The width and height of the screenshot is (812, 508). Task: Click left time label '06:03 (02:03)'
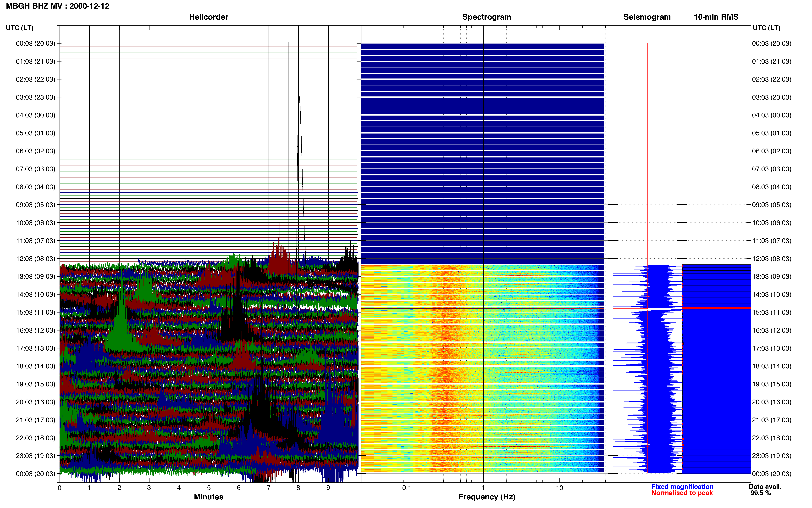[36, 151]
